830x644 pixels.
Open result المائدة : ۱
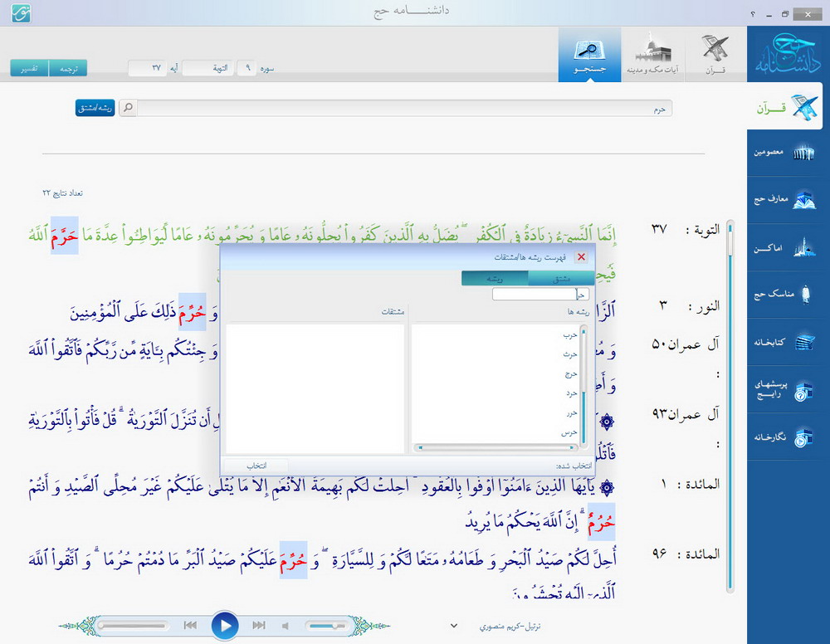point(690,484)
